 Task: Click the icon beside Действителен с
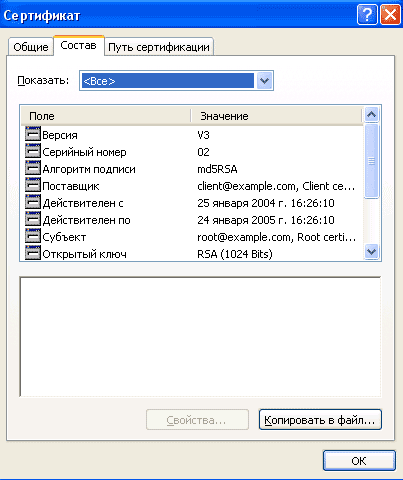coord(33,202)
